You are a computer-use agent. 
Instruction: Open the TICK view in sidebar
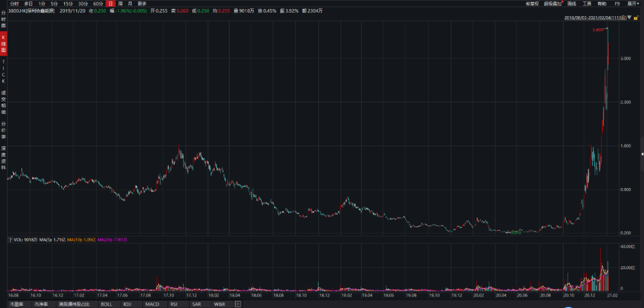tap(4, 71)
